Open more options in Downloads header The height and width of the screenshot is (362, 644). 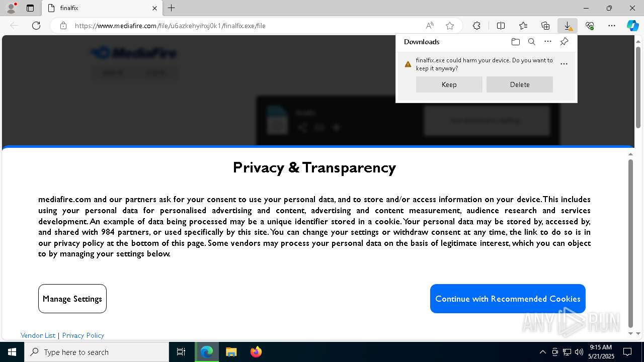click(548, 42)
